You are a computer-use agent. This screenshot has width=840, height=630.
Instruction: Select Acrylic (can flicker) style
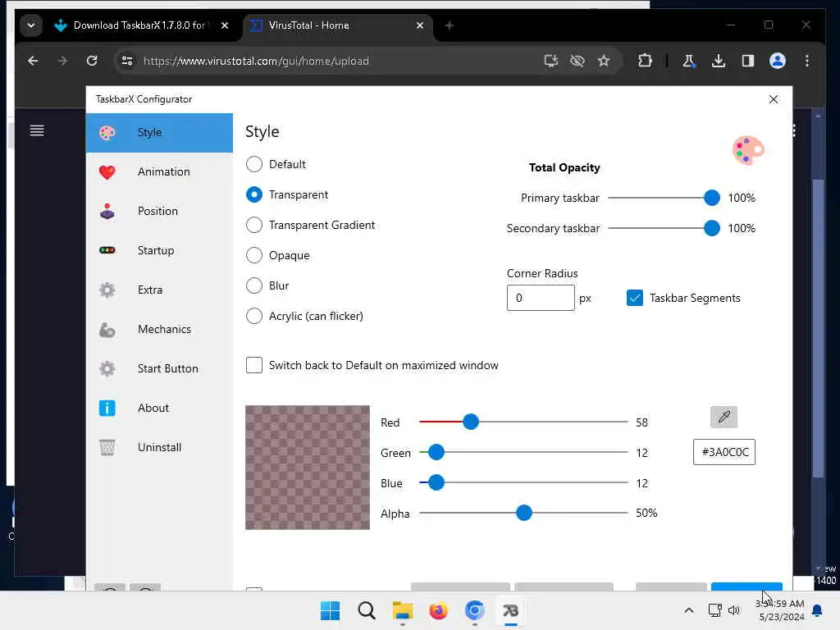pos(254,316)
